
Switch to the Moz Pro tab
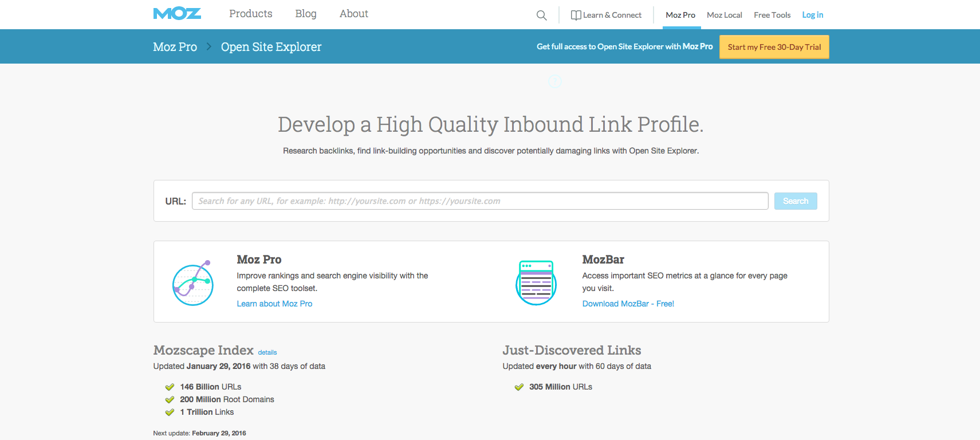(x=680, y=15)
